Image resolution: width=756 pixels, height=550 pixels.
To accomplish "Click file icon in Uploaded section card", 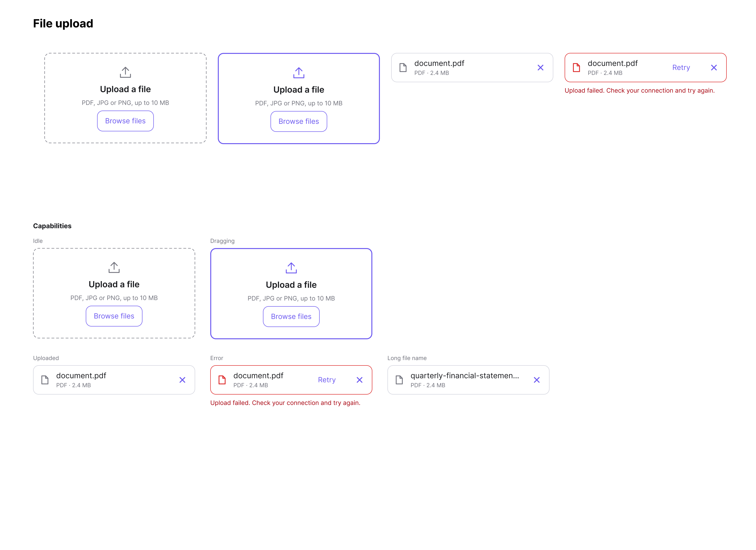I will (45, 380).
